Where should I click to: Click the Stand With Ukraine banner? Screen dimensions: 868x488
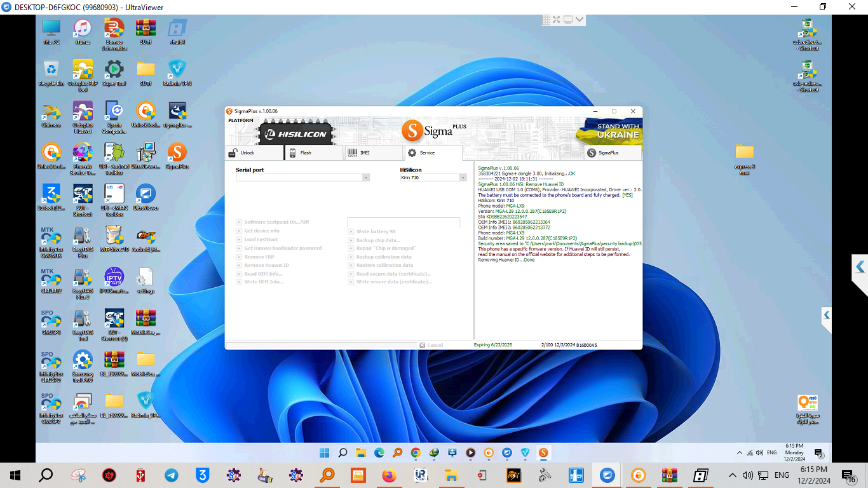pos(609,131)
